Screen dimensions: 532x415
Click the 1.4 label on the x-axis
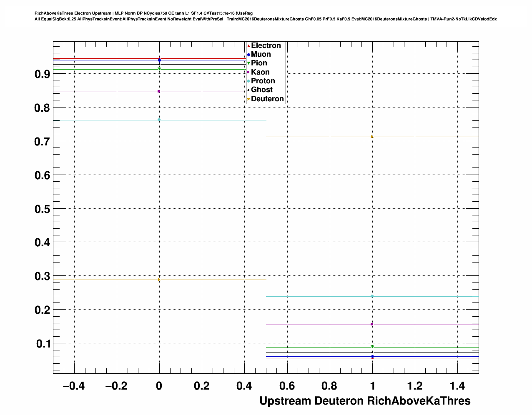click(457, 386)
